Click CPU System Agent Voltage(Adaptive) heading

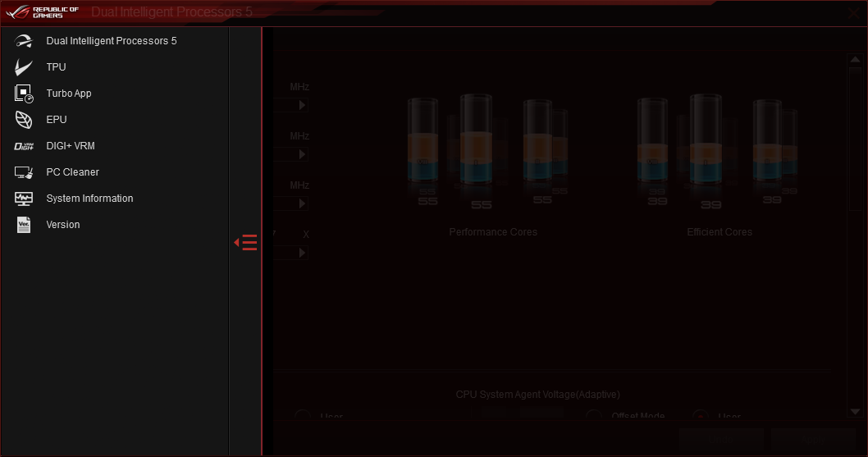click(x=537, y=395)
